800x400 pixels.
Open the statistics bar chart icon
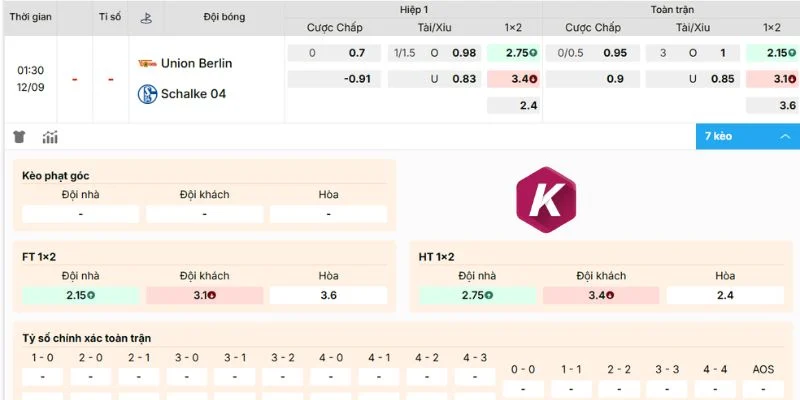point(50,137)
